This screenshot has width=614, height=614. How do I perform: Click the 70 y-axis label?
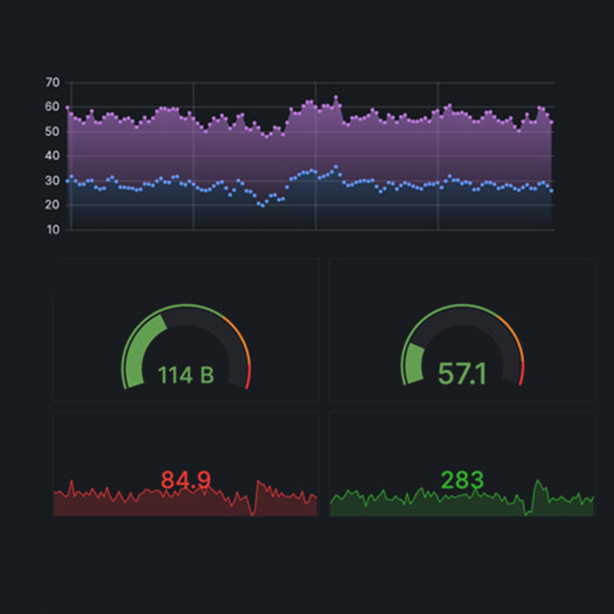tap(52, 83)
